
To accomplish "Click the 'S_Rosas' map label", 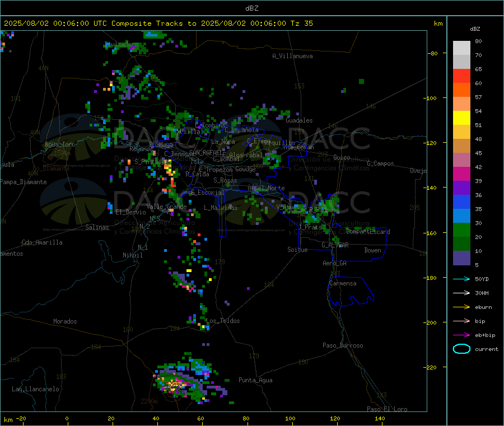I will [225, 180].
